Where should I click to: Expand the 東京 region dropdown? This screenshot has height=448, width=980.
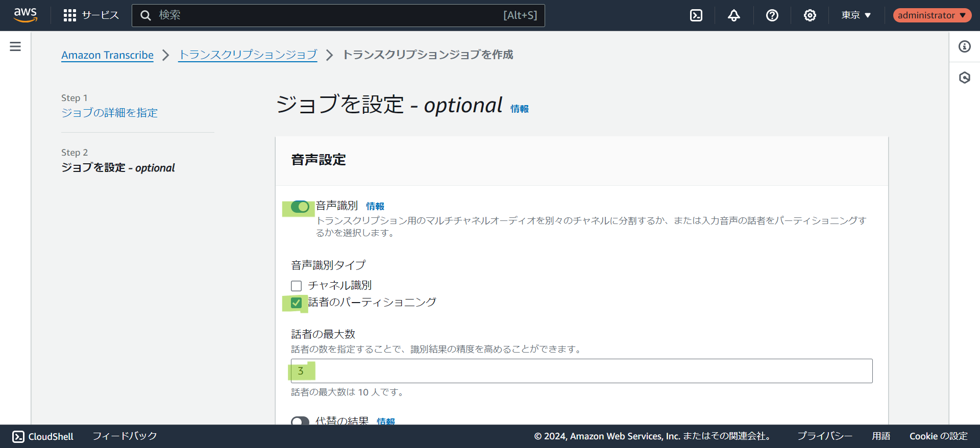856,15
